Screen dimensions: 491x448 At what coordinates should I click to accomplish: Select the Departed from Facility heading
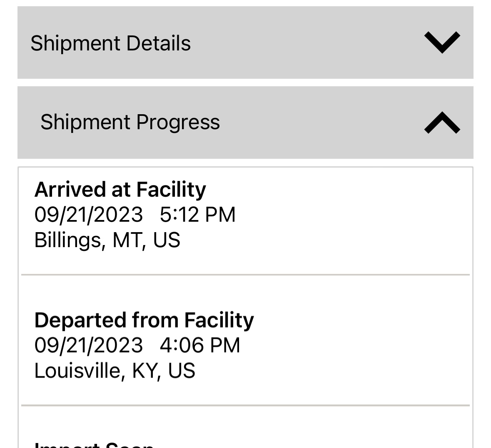144,320
